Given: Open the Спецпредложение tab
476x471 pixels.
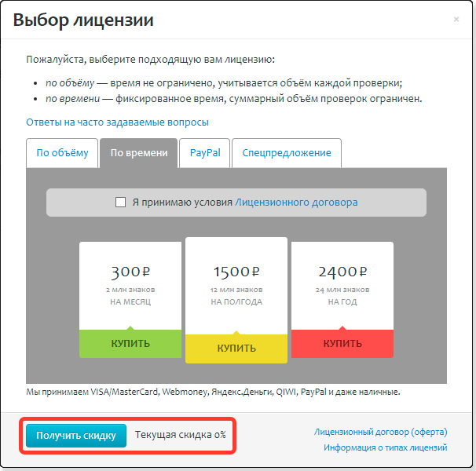Looking at the screenshot, I should [x=287, y=153].
